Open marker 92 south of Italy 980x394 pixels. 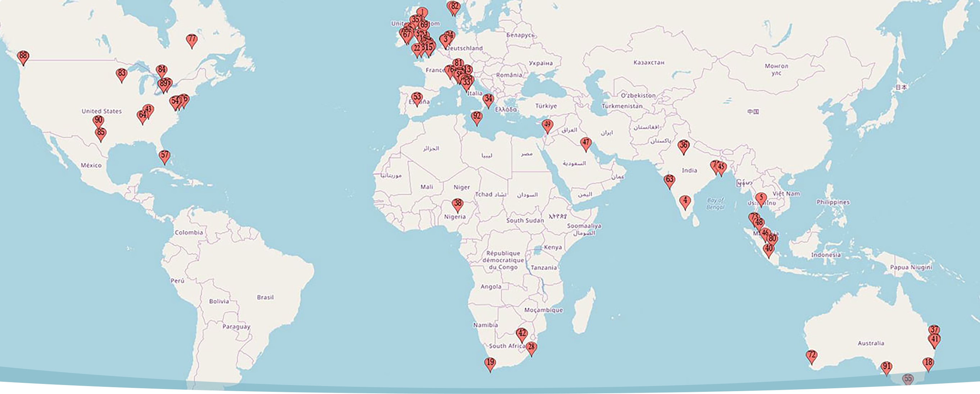tap(476, 116)
